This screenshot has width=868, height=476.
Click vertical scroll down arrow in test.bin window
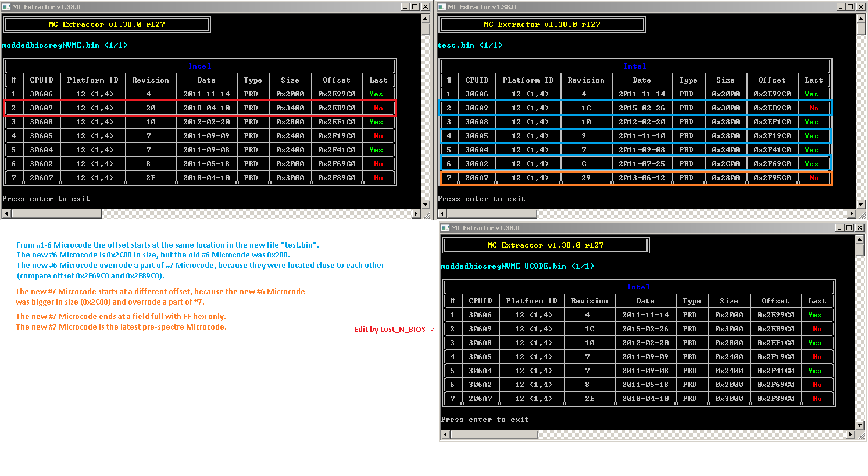click(861, 205)
